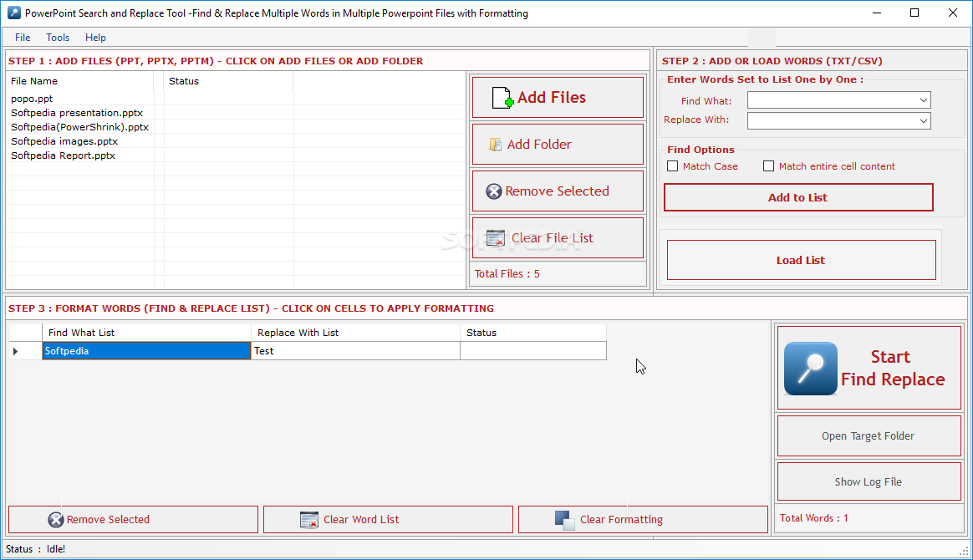The height and width of the screenshot is (560, 973).
Task: Click the Add Files document icon
Action: [x=502, y=97]
